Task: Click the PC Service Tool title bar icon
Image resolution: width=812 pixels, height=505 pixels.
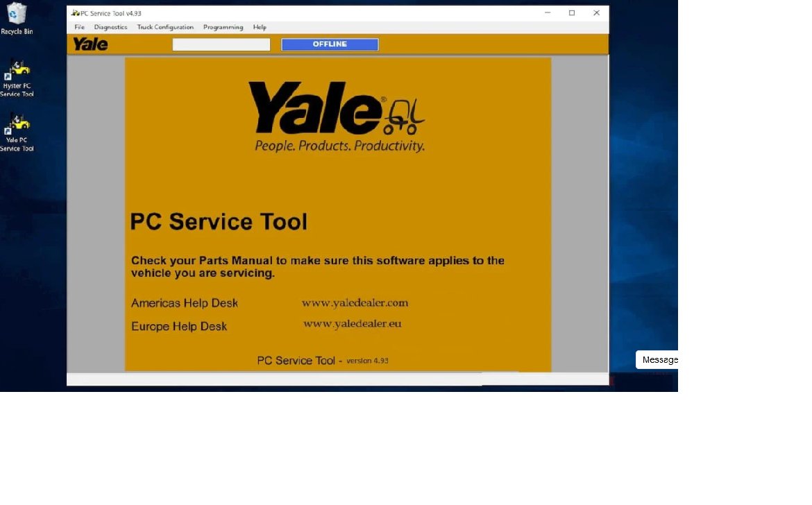Action: (x=76, y=12)
